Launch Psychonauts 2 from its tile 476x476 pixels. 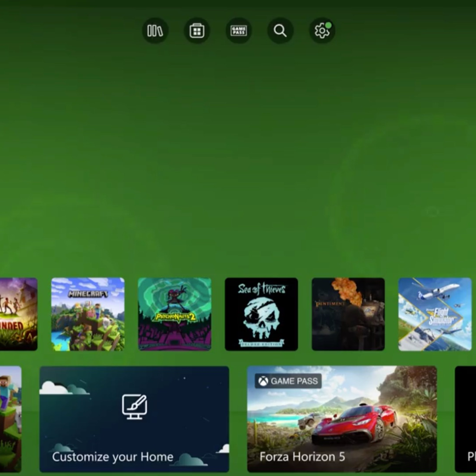(x=175, y=313)
